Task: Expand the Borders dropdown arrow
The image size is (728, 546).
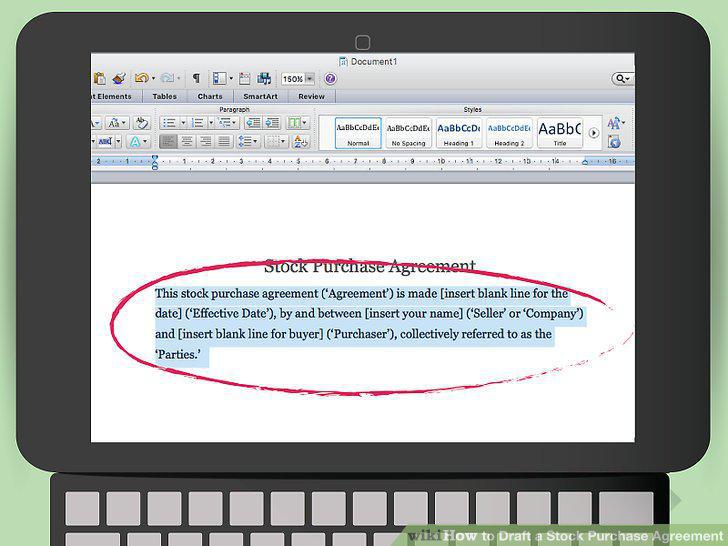Action: pyautogui.click(x=283, y=141)
